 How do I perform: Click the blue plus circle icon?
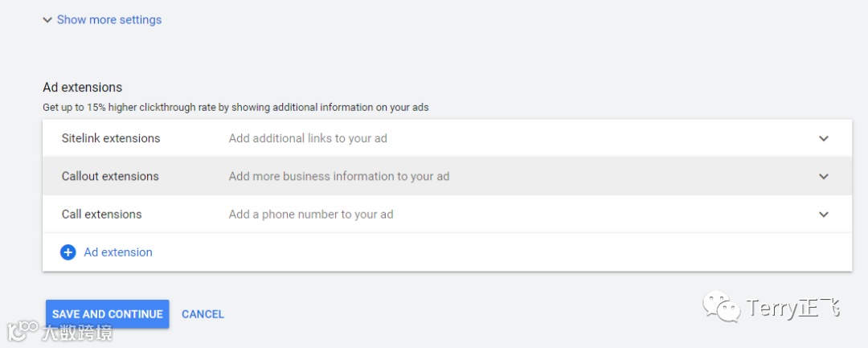pos(68,252)
